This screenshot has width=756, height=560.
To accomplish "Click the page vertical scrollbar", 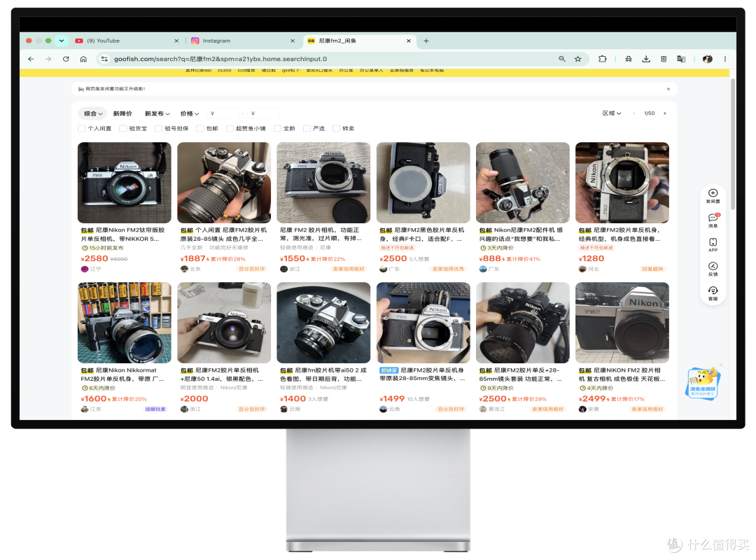I will (733, 145).
